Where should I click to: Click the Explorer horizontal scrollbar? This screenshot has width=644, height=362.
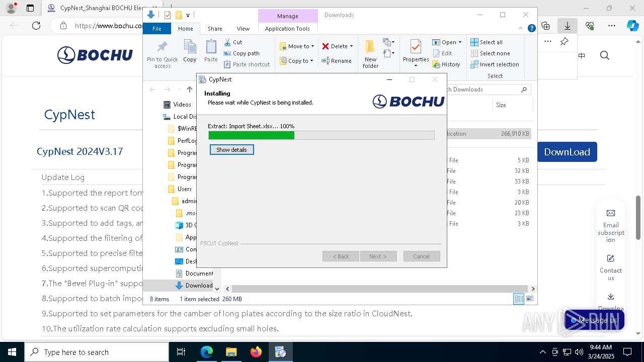click(380, 289)
